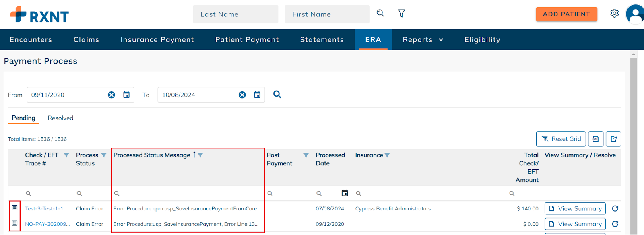Click the user profile avatar

pyautogui.click(x=635, y=14)
